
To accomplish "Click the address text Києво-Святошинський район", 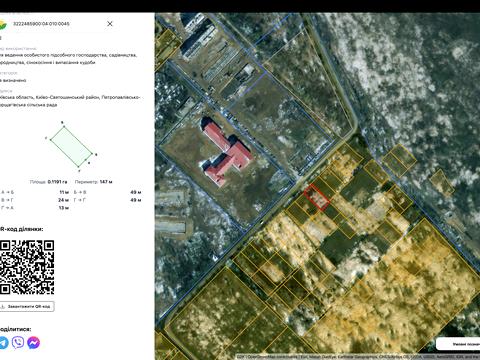I will pos(69,97).
